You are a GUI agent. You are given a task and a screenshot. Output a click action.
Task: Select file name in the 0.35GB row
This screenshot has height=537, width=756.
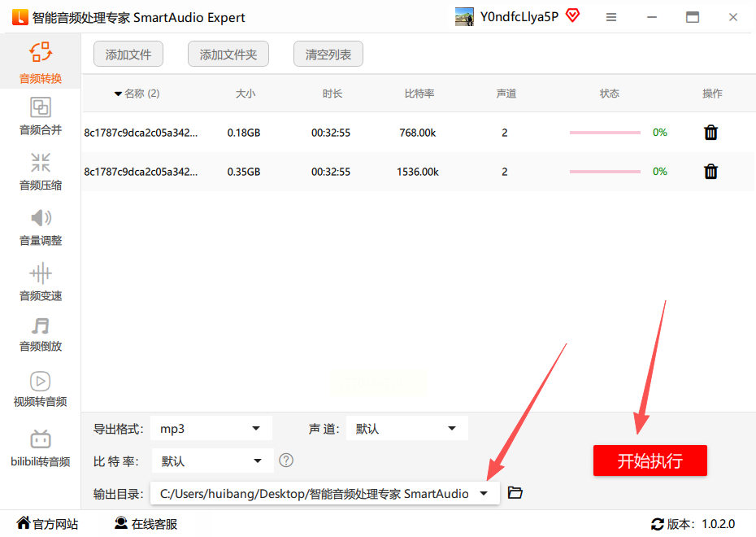(141, 172)
